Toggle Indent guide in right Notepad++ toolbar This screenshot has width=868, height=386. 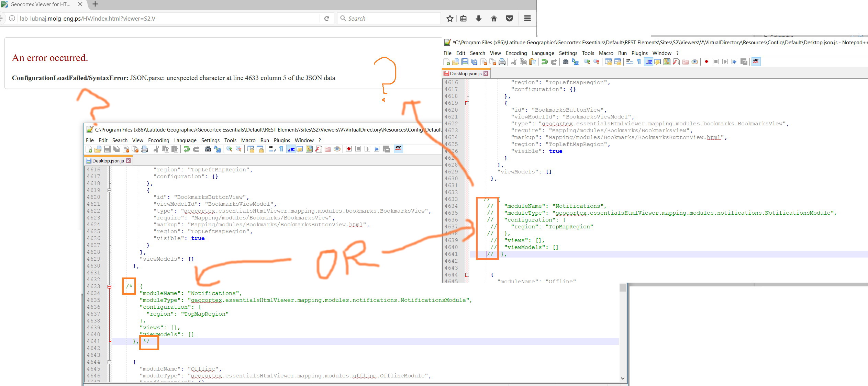click(649, 62)
